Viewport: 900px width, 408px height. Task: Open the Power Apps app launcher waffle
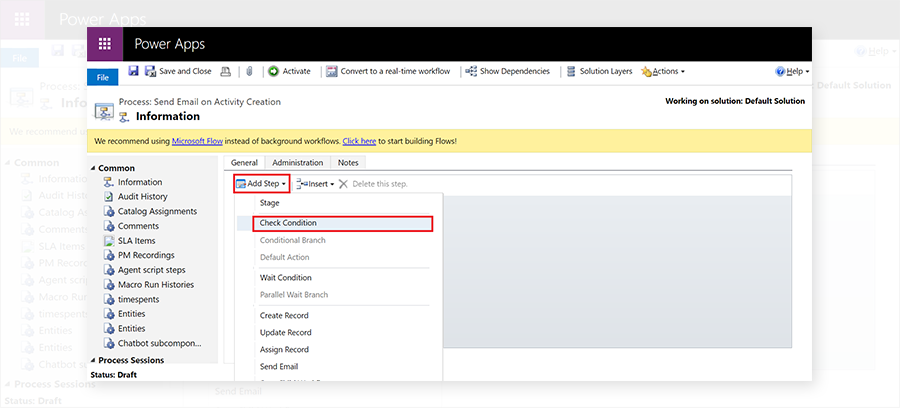104,44
